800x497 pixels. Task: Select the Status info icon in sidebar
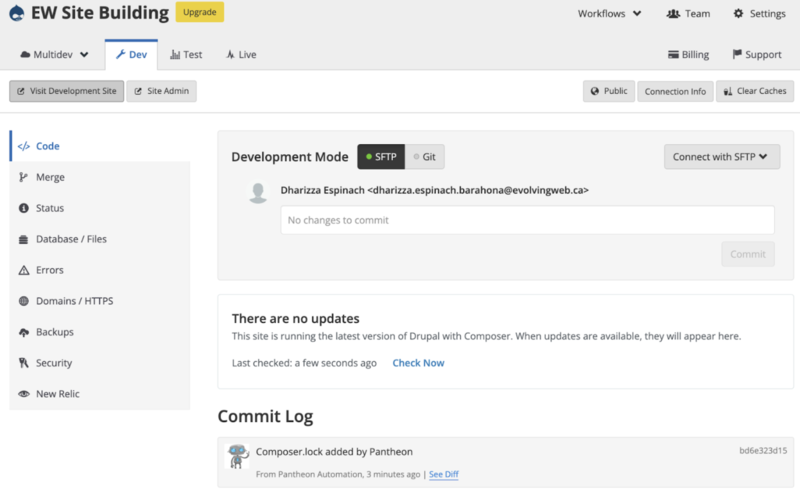coord(23,208)
